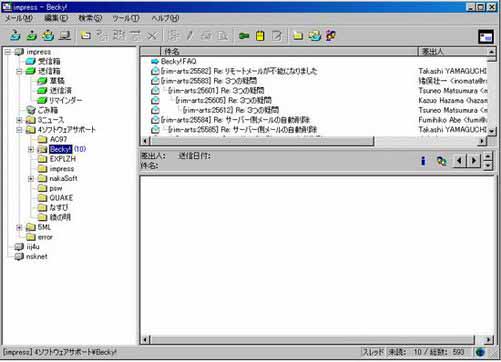
Task: Collapse the impress root mailbox
Action: pos(8,52)
